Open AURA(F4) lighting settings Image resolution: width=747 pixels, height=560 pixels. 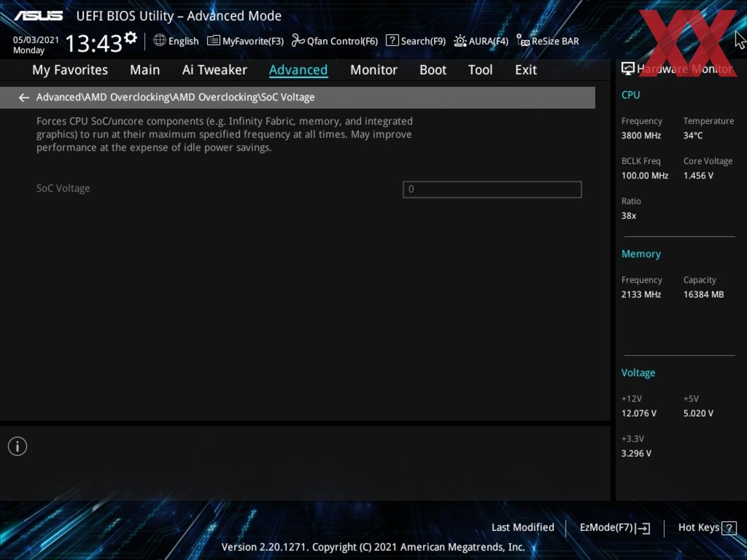pos(481,41)
